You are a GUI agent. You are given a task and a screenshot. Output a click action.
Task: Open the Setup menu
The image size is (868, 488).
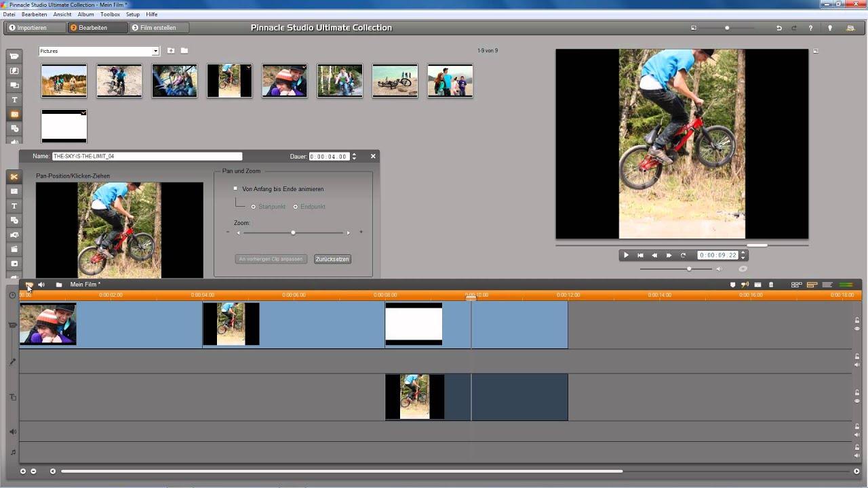(x=133, y=14)
